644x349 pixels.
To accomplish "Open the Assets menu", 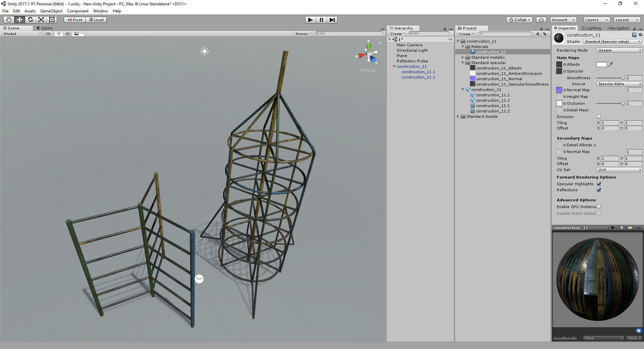I will pyautogui.click(x=30, y=11).
